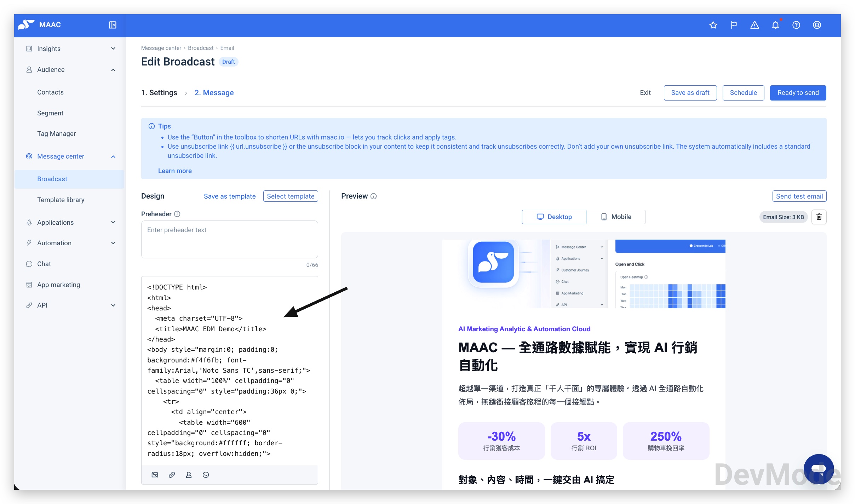Switch preview to Mobile view
Screen dimensions: 855x504
pos(616,217)
